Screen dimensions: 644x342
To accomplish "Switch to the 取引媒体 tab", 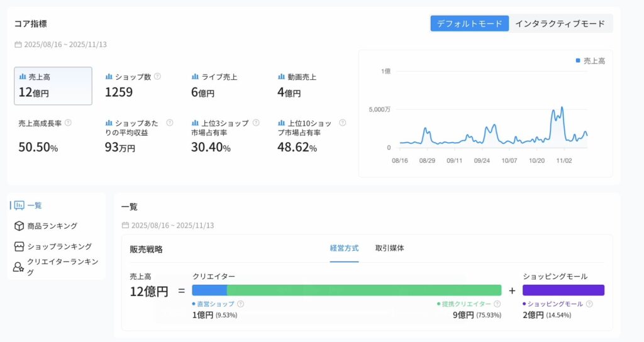I will [x=389, y=248].
